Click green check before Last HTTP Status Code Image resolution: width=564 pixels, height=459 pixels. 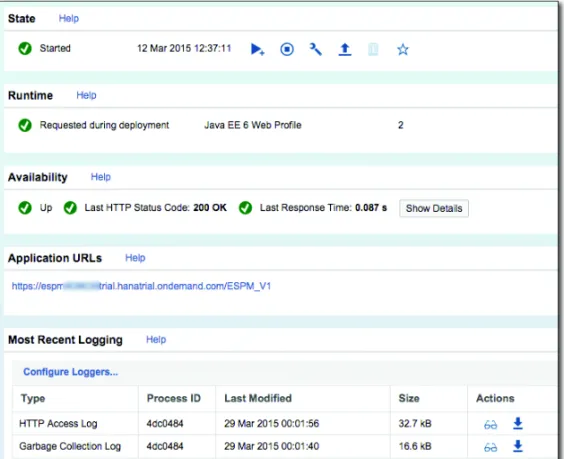coord(70,208)
